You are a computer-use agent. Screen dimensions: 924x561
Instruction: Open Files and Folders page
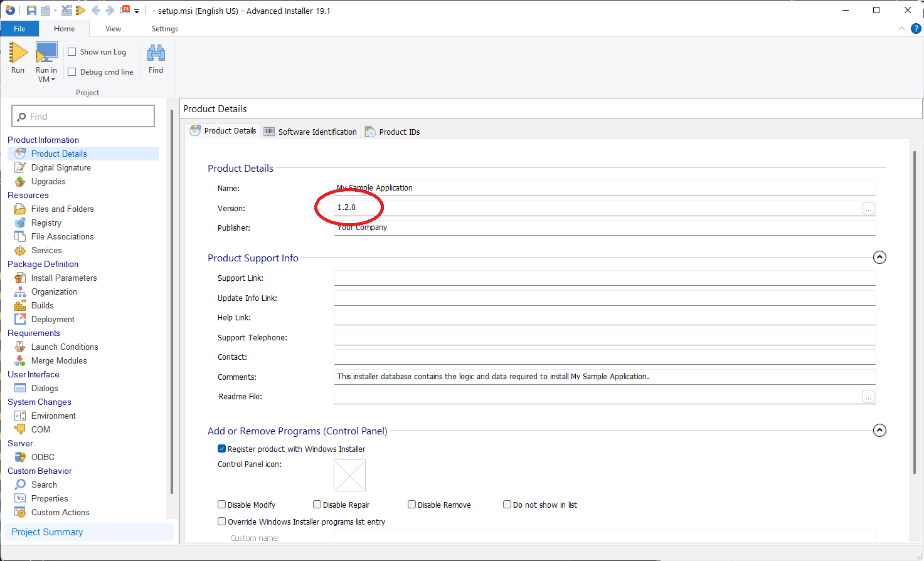pos(62,209)
